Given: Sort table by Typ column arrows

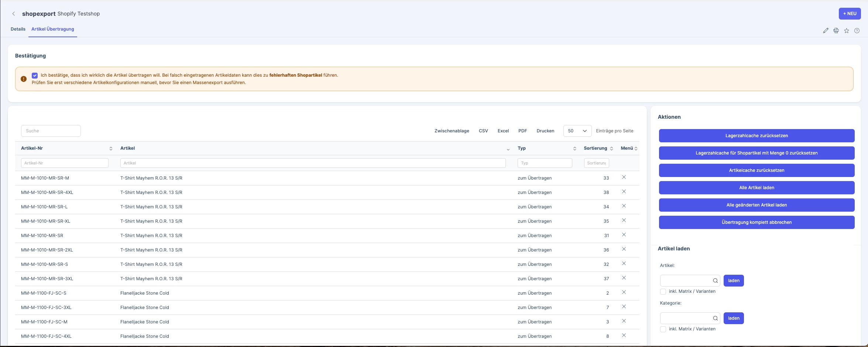Looking at the screenshot, I should click(x=574, y=149).
